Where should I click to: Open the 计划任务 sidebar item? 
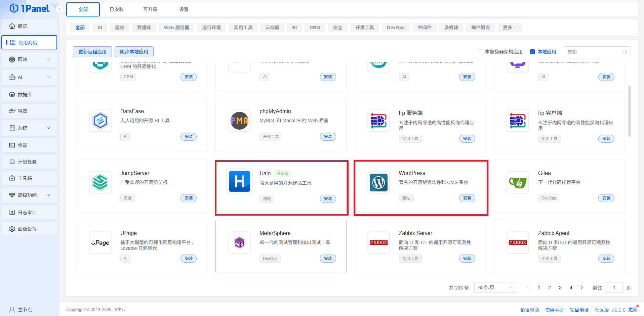click(x=29, y=162)
